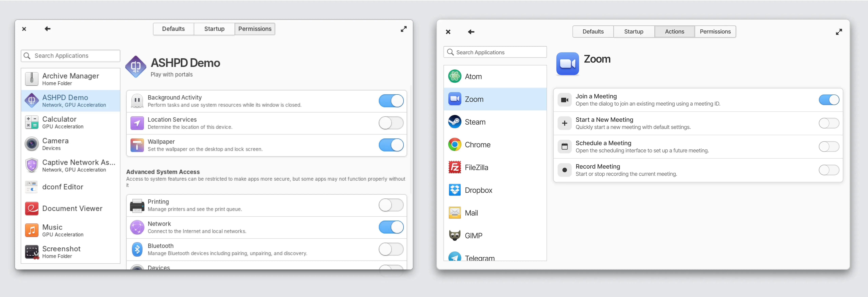
Task: Click the Camera app icon in the left list
Action: click(32, 144)
